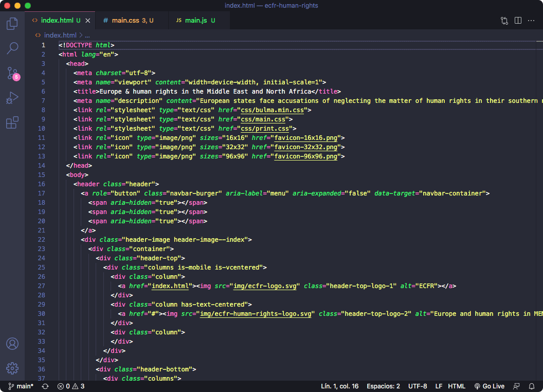Open the Run and Debug view
Viewport: 543px width, 392px height.
click(x=12, y=98)
